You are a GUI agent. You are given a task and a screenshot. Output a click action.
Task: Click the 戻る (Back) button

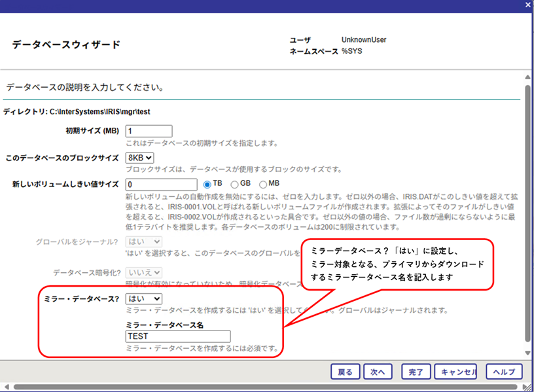click(345, 372)
